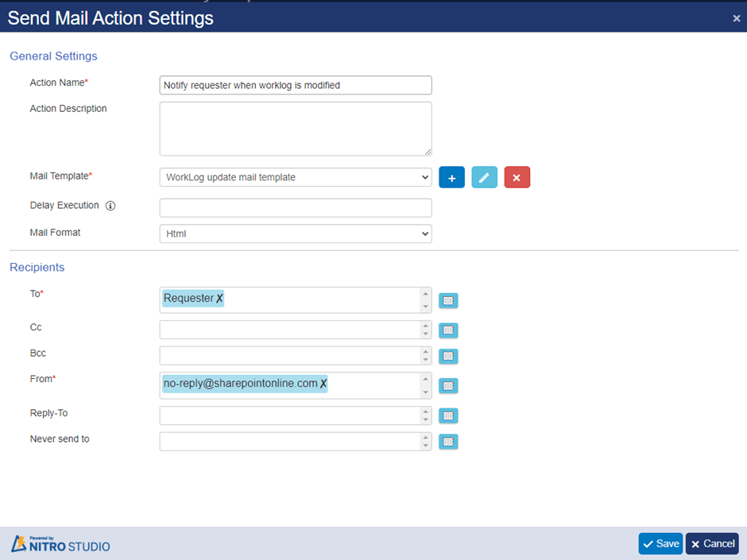This screenshot has height=560, width=747.
Task: Expand the Mail Template dropdown
Action: click(296, 177)
